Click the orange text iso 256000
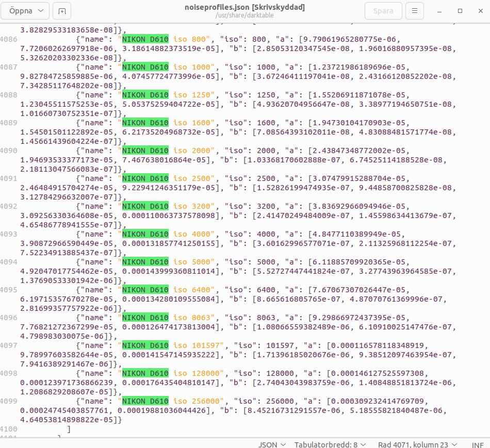 [x=197, y=401]
